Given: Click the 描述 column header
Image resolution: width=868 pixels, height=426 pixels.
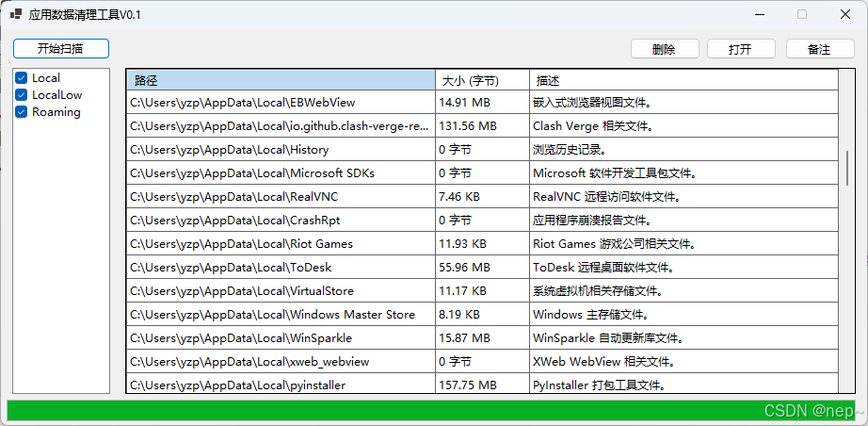Looking at the screenshot, I should (683, 80).
